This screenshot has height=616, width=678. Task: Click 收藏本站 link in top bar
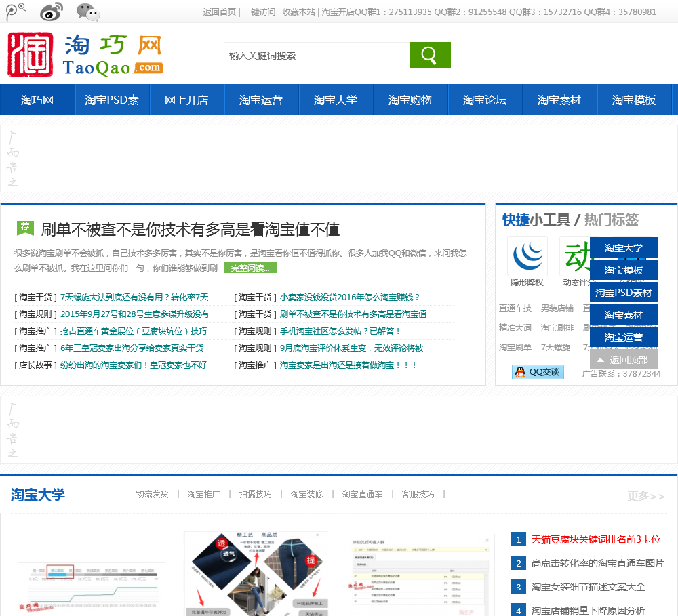tap(299, 12)
